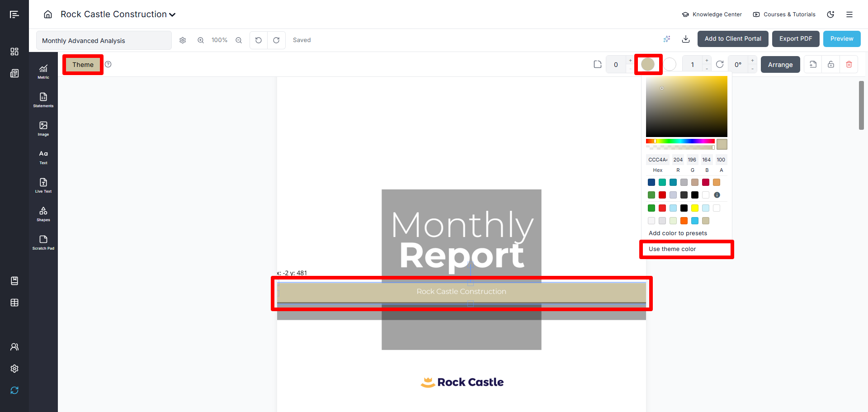The height and width of the screenshot is (412, 868).
Task: Redo the last action
Action: 276,40
